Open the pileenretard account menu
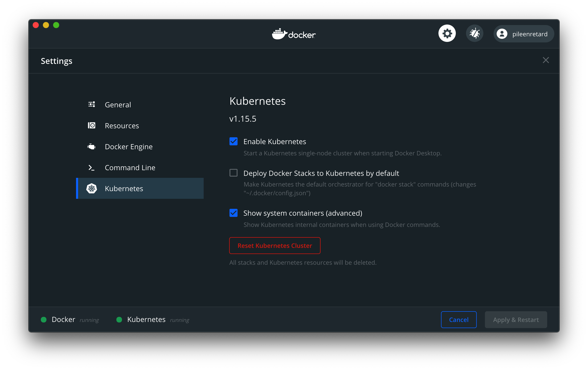 pyautogui.click(x=524, y=34)
